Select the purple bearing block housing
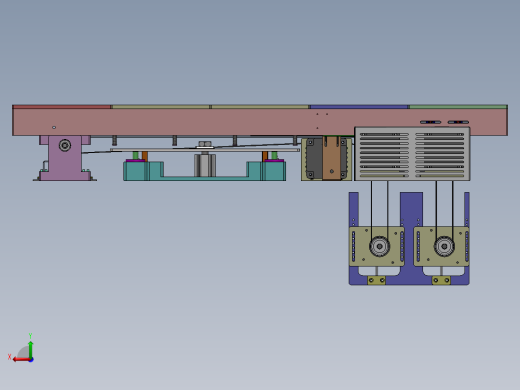Screen dimensions: 520x390 65,163
